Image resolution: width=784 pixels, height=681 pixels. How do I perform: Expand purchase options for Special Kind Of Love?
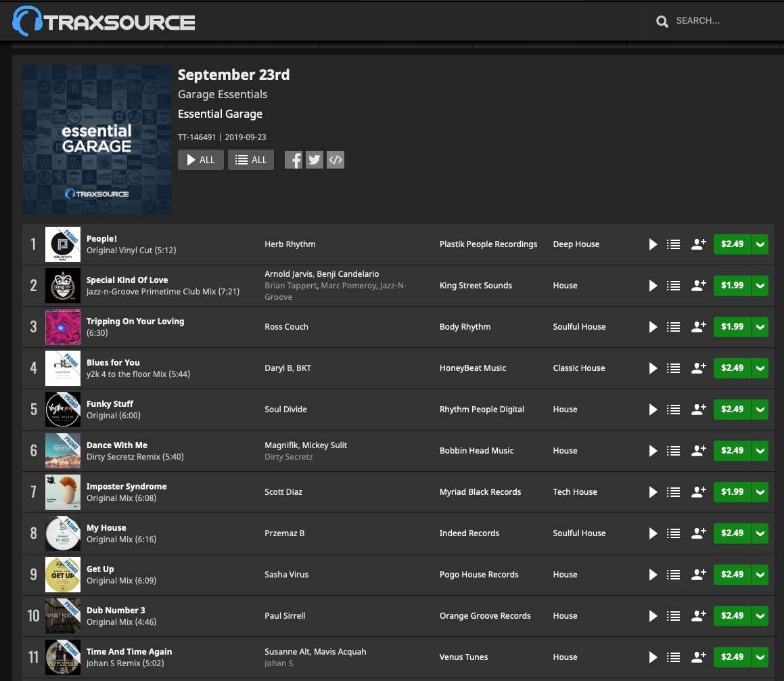(760, 286)
